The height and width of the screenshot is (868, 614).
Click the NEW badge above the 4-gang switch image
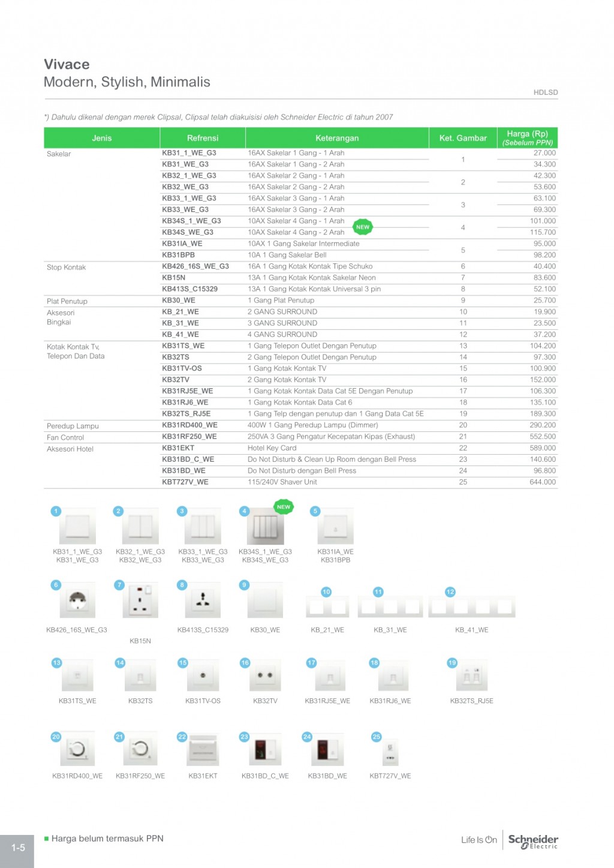click(283, 507)
